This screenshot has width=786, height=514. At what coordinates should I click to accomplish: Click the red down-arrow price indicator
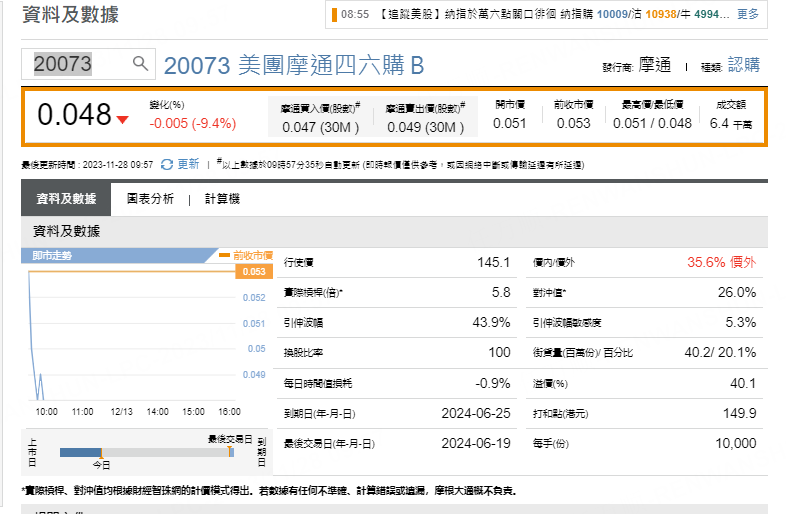(122, 120)
